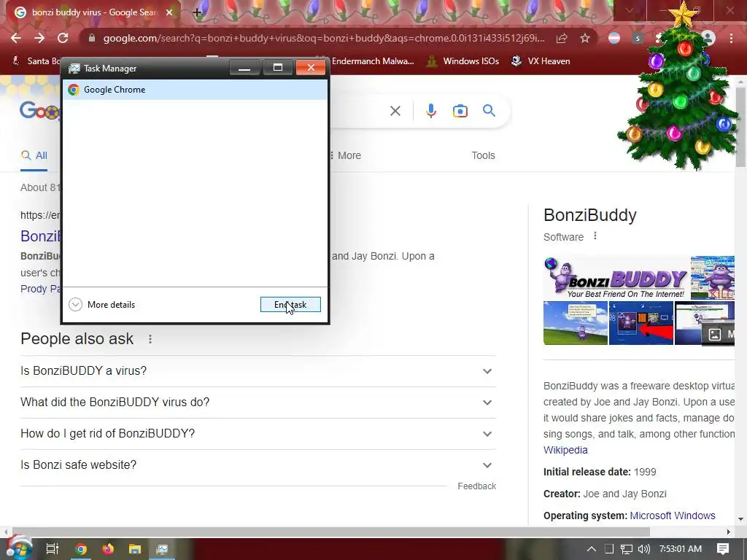The image size is (747, 560).
Task: Select the Google Chrome row in Task Manager
Action: [x=195, y=90]
